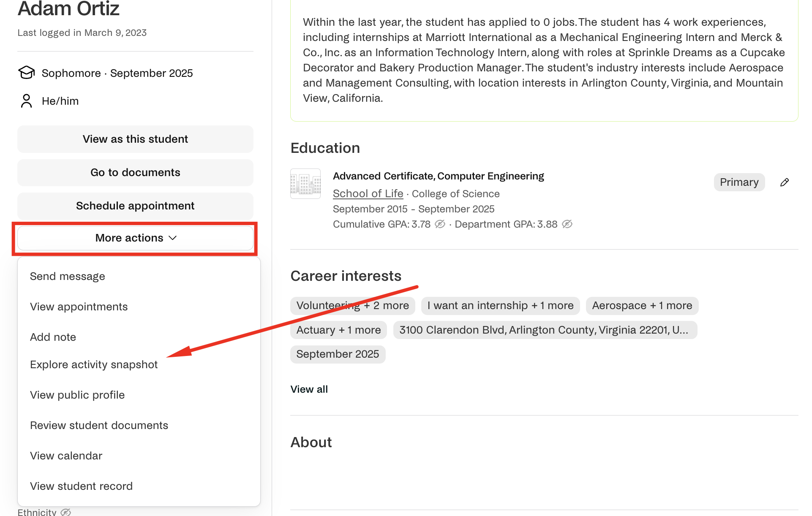Click the Education section heading
This screenshot has height=516, width=812.
pyautogui.click(x=325, y=148)
